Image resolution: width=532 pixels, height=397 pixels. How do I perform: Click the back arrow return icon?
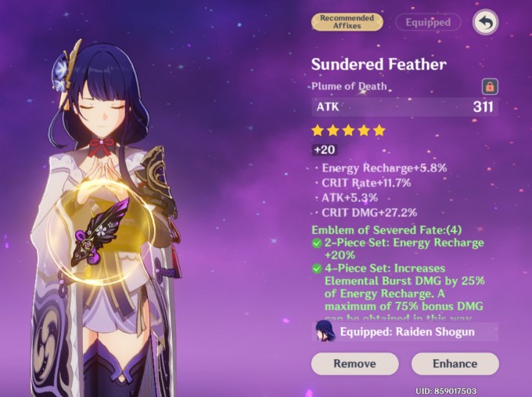(486, 22)
